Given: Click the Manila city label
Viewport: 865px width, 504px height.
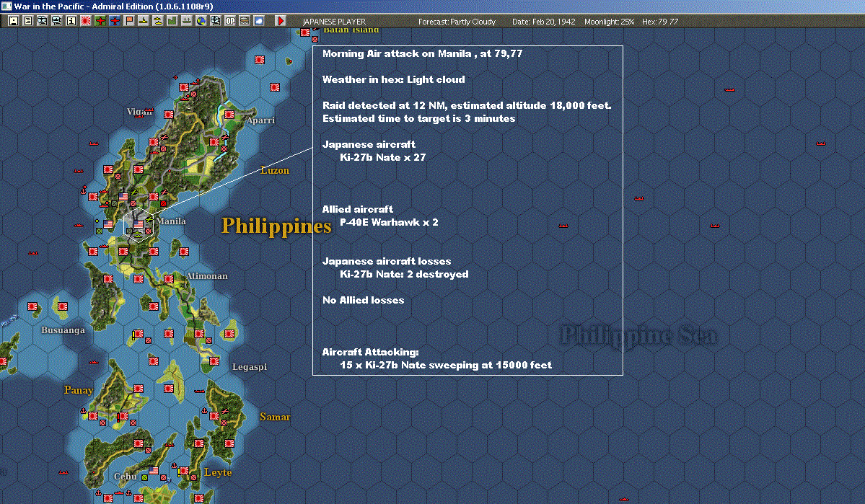Looking at the screenshot, I should point(171,221).
